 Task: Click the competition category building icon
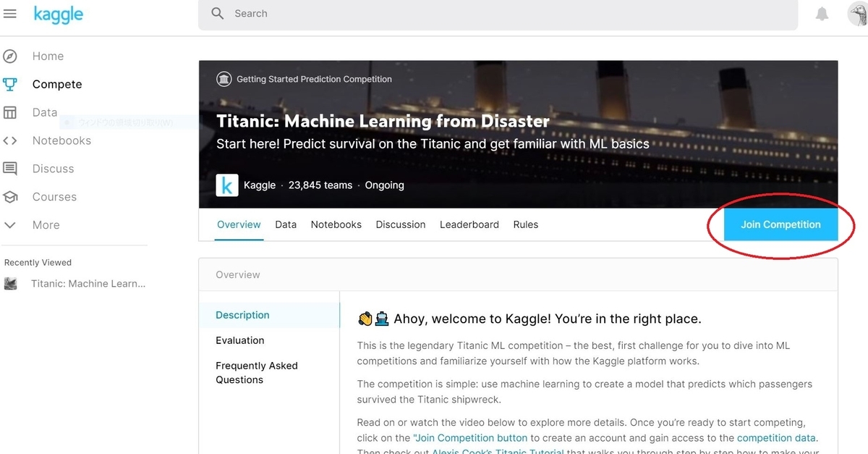(224, 79)
